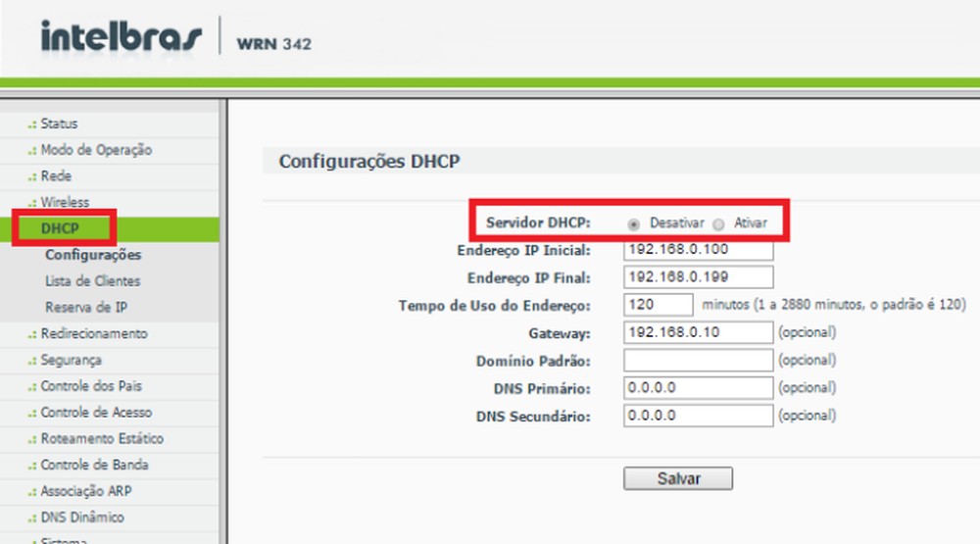Open DHCP Configurações submenu
This screenshot has width=980, height=544.
pyautogui.click(x=93, y=255)
